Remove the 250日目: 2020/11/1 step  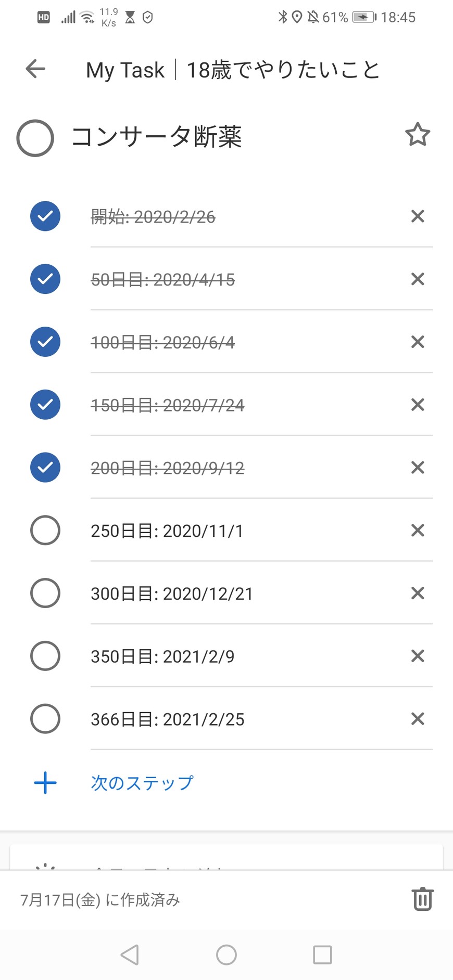pos(418,530)
